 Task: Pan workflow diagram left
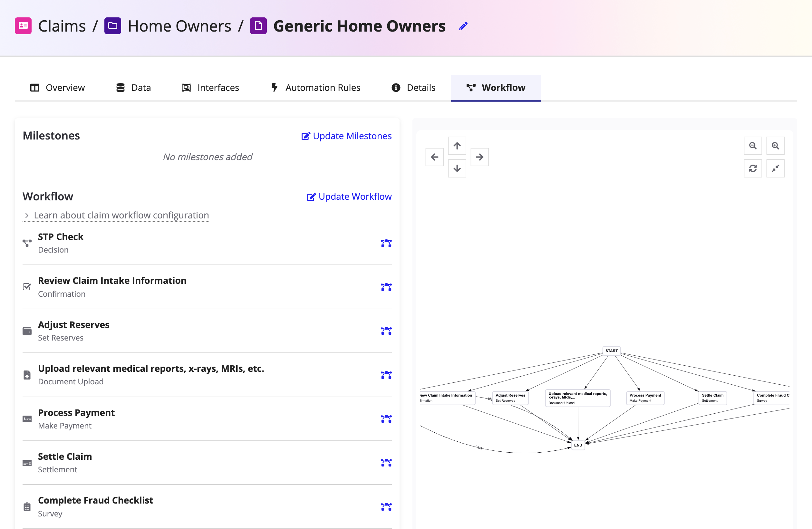coord(434,157)
